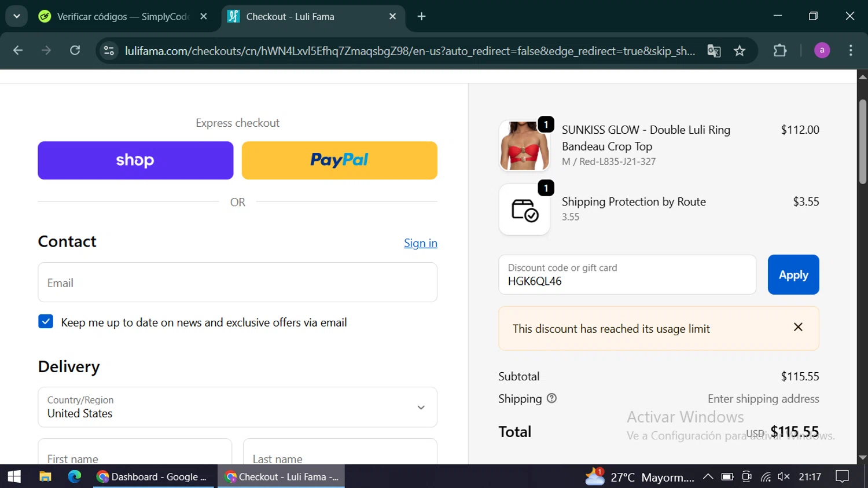Open the Extensions puzzle icon
The height and width of the screenshot is (488, 868).
(780, 50)
